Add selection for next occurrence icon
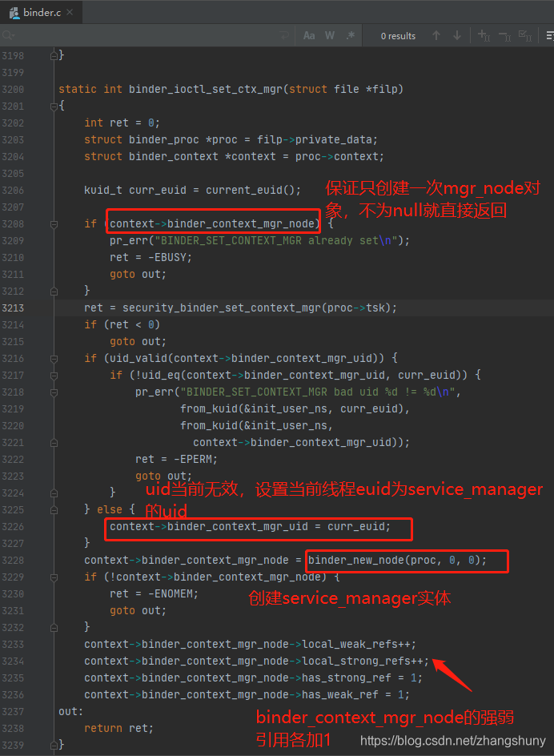 pos(484,36)
